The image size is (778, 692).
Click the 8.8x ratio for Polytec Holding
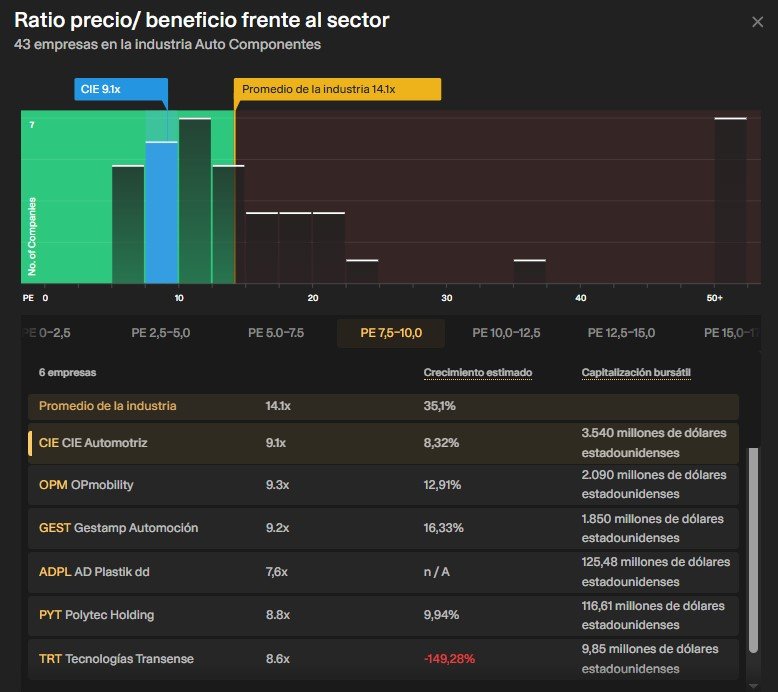(x=277, y=615)
